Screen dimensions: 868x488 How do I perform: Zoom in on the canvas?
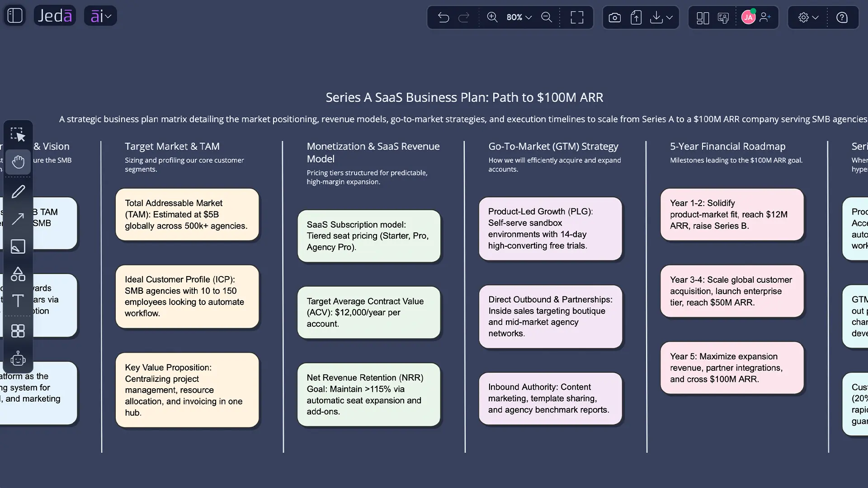click(492, 17)
